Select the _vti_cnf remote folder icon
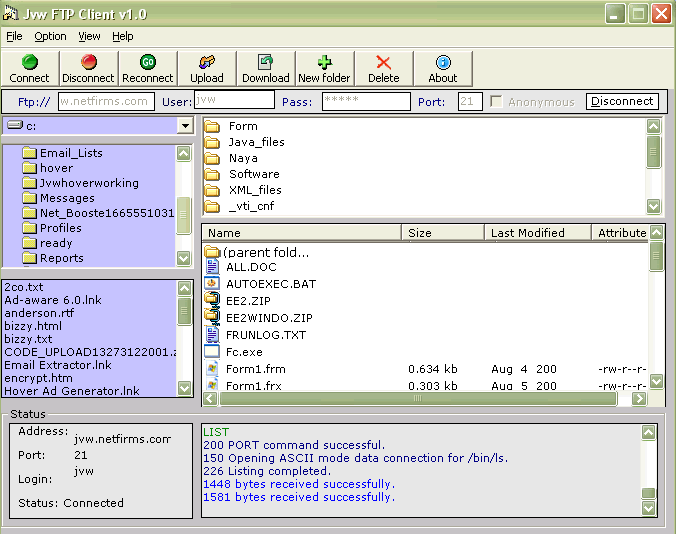This screenshot has height=534, width=676. [212, 206]
